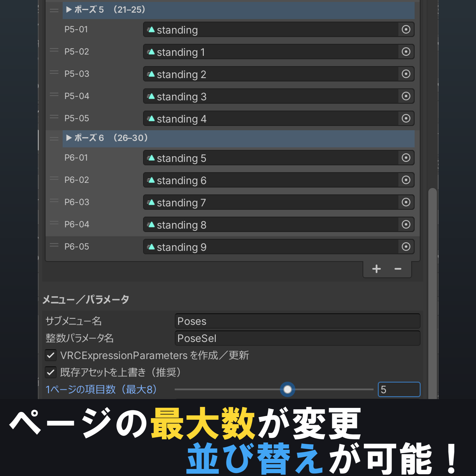Disable the 既存アセットを上書き（推奨）option

coord(50,373)
